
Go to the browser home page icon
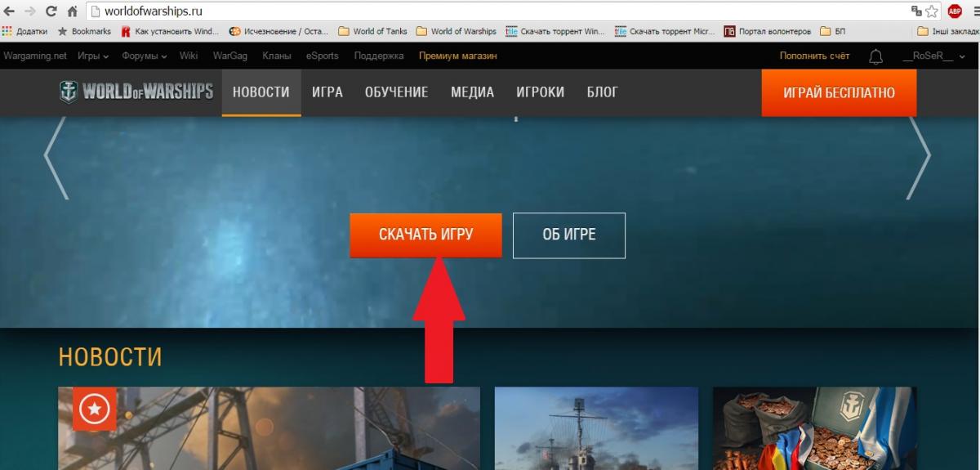[72, 11]
